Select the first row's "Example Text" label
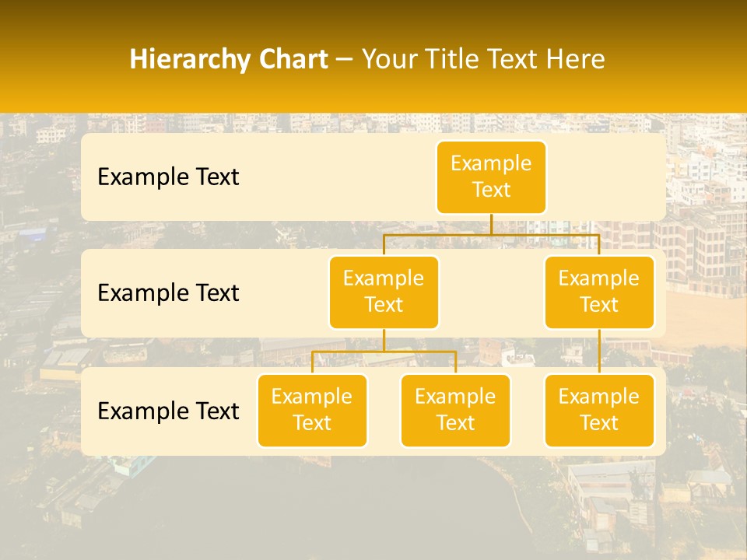The width and height of the screenshot is (747, 560). 168,177
